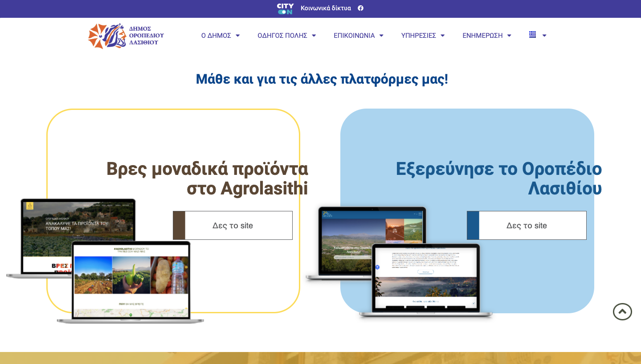Expand the arrow next to Ο ΔΗΜΟΣ
The image size is (641, 364).
click(x=237, y=36)
